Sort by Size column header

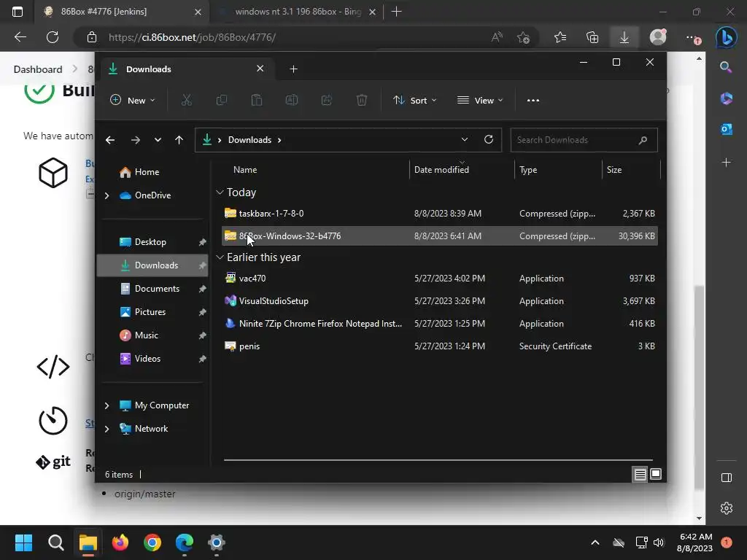coord(614,169)
